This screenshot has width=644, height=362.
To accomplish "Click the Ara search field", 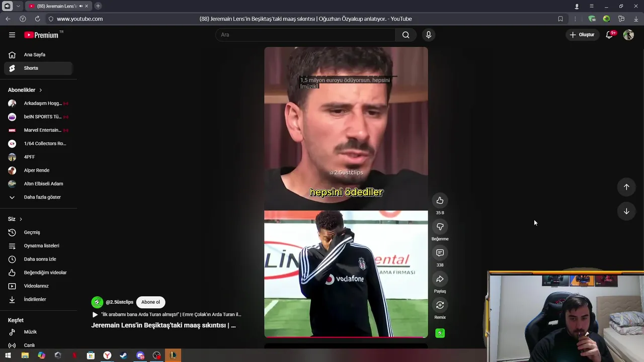I will 305,35.
